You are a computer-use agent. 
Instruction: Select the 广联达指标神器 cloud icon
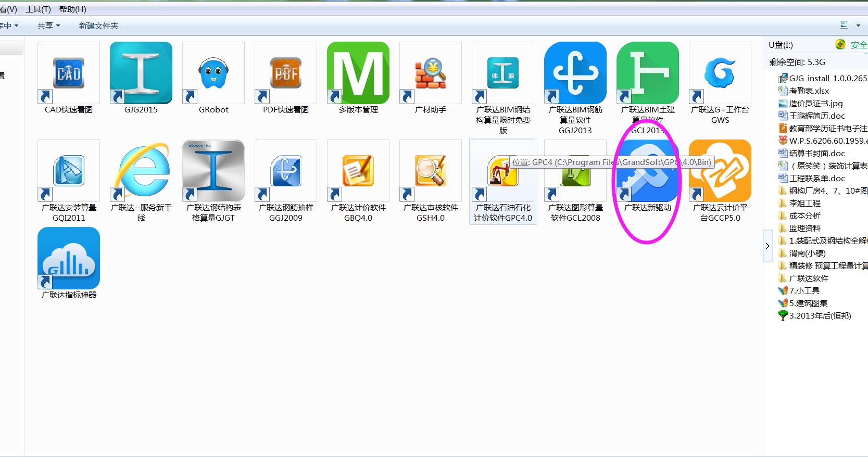(x=69, y=258)
